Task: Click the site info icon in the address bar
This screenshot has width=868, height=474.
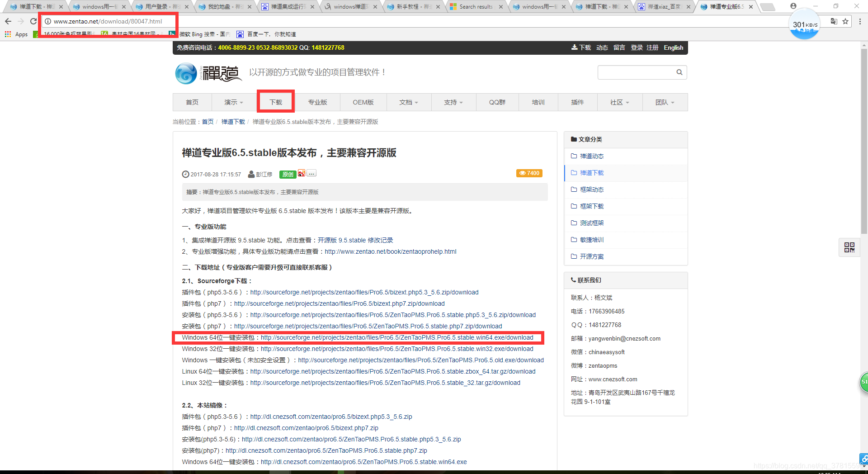Action: pos(48,21)
